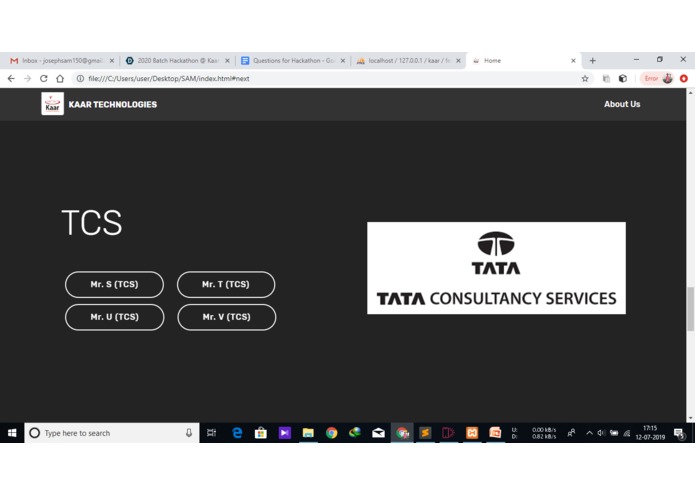Open PowerPoint from the taskbar

click(x=495, y=433)
